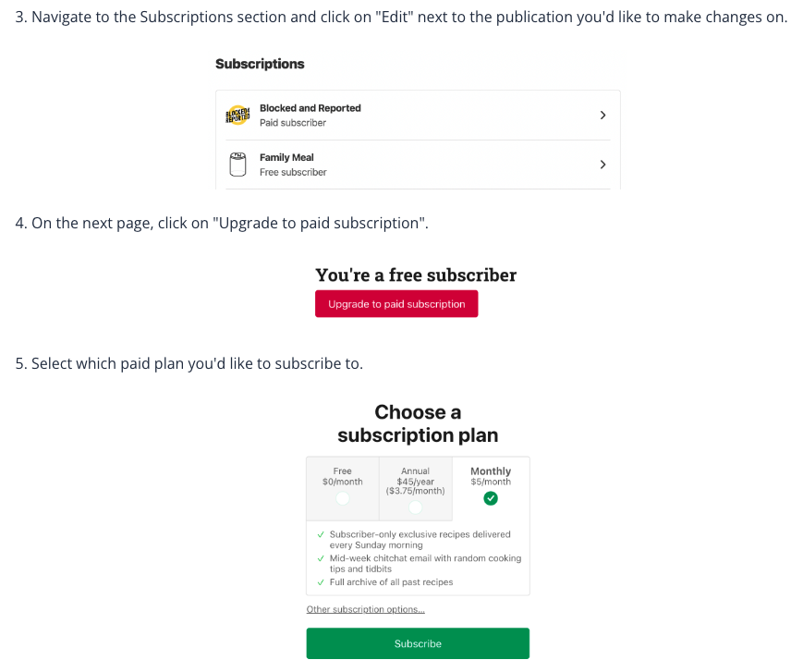The image size is (803, 672).
Task: Click the checkmark beside Full archive benefit
Action: click(x=321, y=582)
